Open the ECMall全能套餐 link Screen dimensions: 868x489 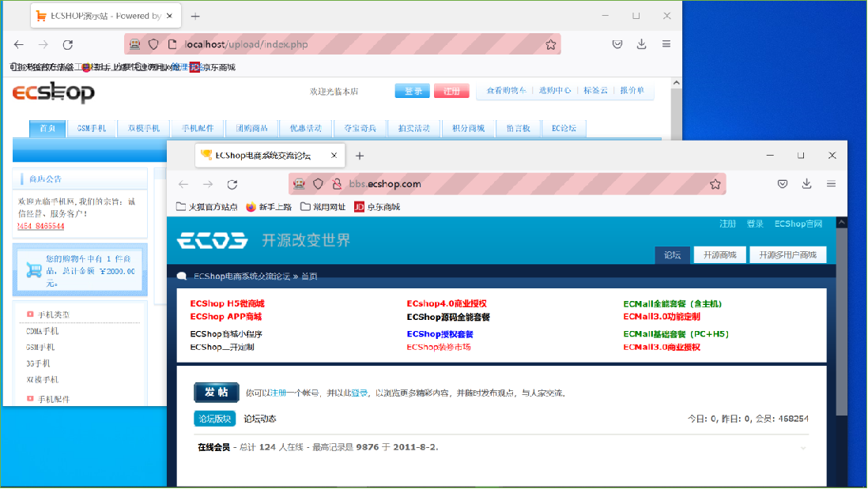[x=673, y=303]
